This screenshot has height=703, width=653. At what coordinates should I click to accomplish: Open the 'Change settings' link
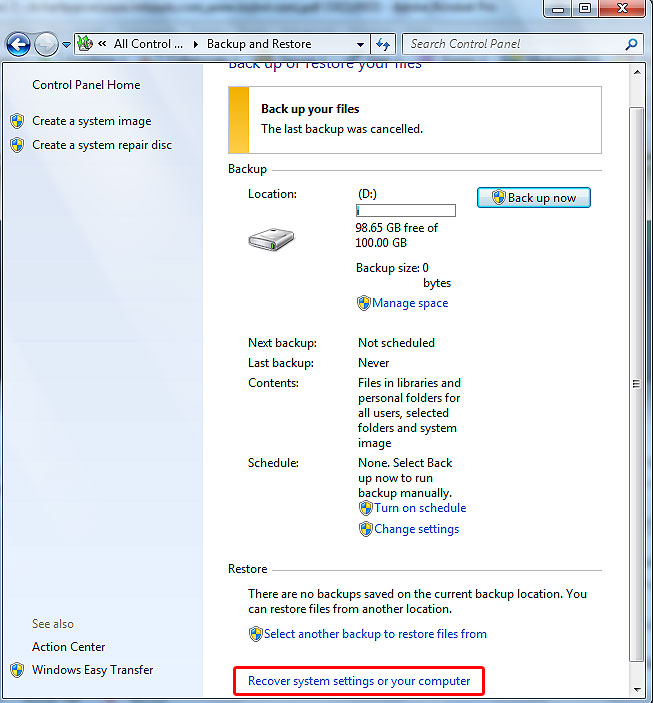point(416,529)
